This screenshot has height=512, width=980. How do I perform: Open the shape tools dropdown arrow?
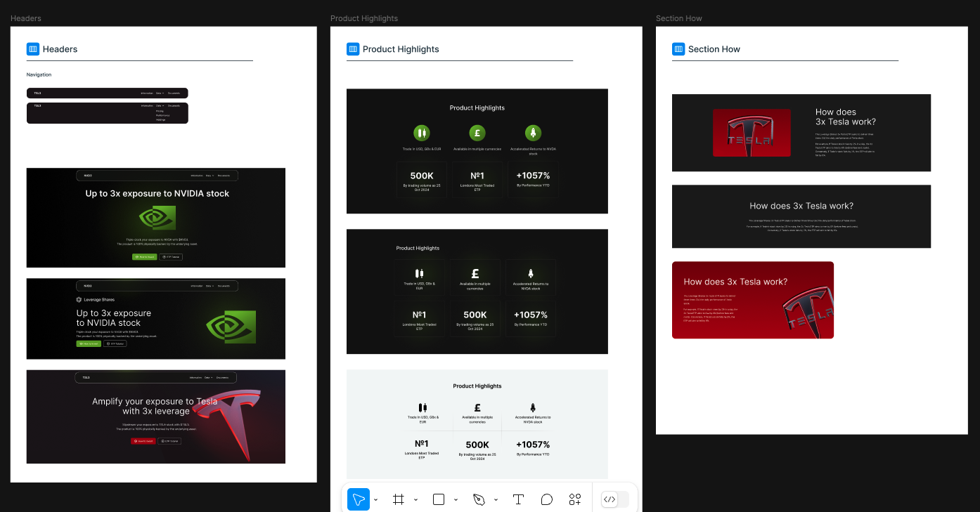click(456, 500)
